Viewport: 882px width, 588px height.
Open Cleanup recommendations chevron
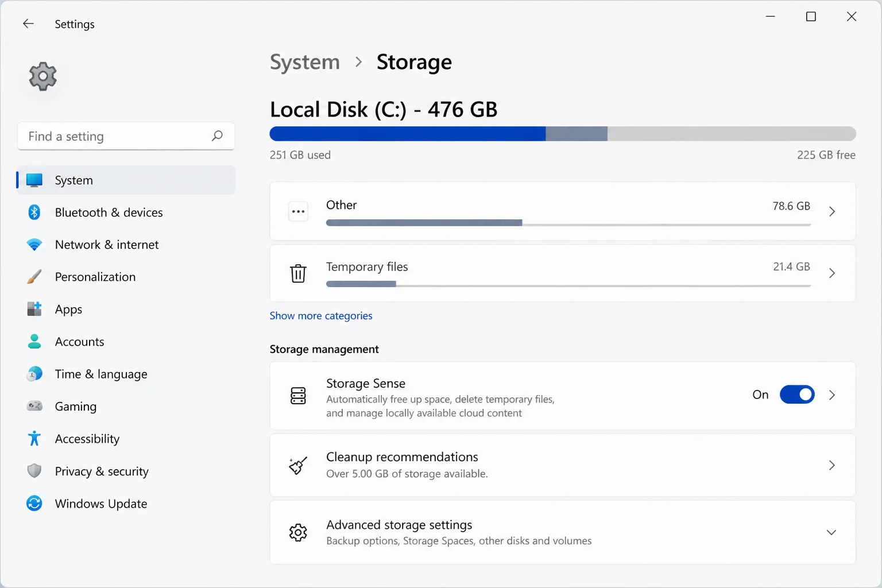pyautogui.click(x=831, y=465)
